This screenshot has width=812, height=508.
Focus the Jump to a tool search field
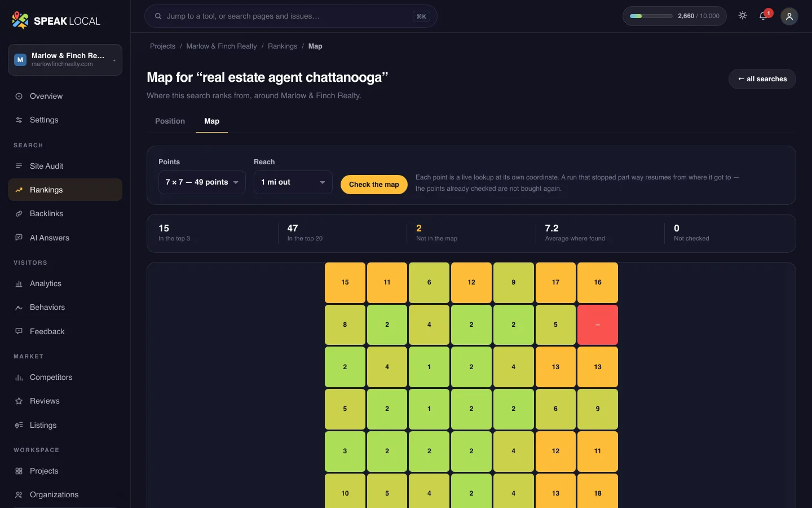click(291, 16)
